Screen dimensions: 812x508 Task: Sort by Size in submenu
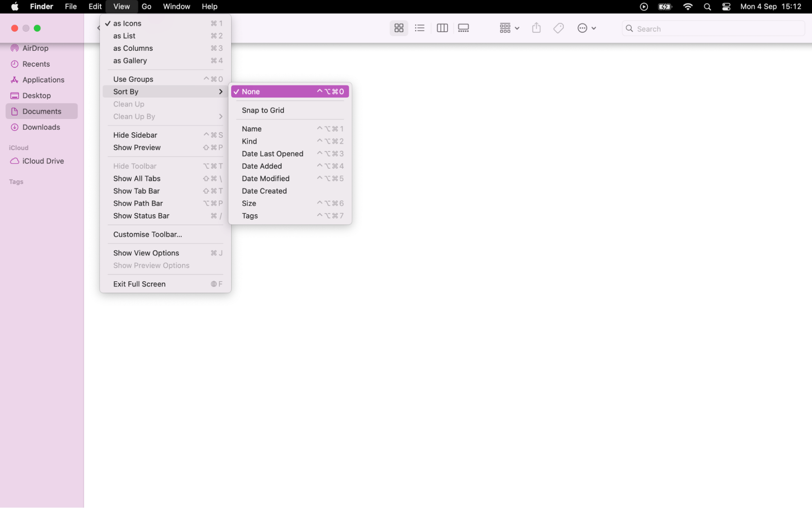[290, 203]
